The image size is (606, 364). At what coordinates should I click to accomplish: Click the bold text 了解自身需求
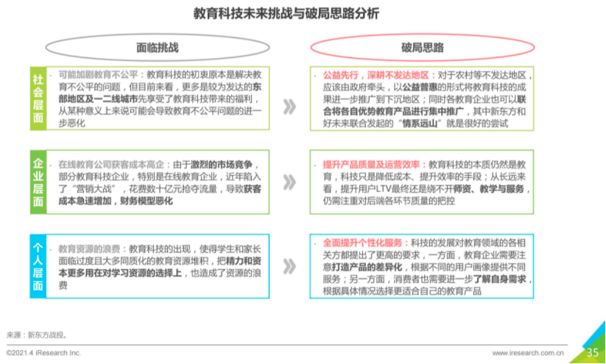pyautogui.click(x=499, y=280)
